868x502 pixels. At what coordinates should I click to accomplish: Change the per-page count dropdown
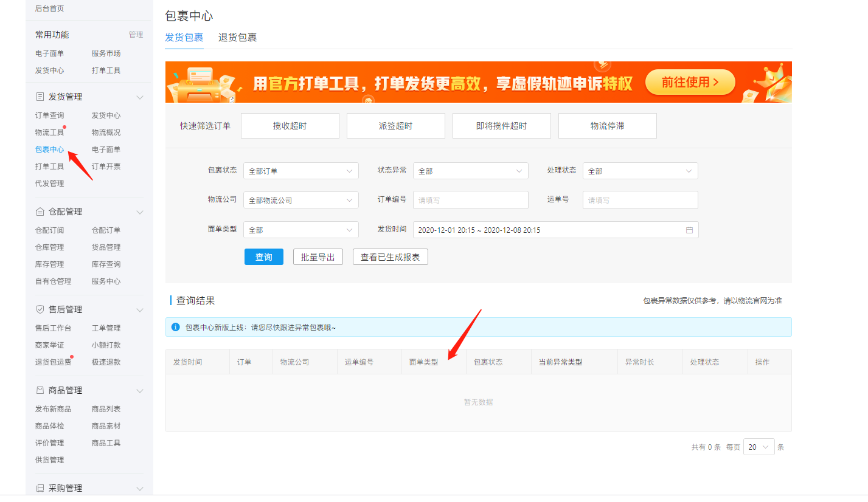[759, 447]
